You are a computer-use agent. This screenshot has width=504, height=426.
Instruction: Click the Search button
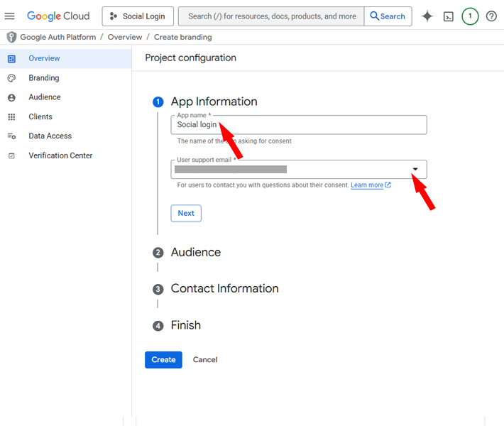pyautogui.click(x=388, y=16)
